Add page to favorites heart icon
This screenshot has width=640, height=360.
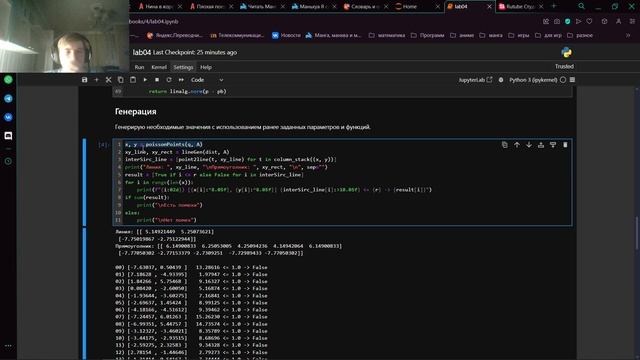click(589, 21)
